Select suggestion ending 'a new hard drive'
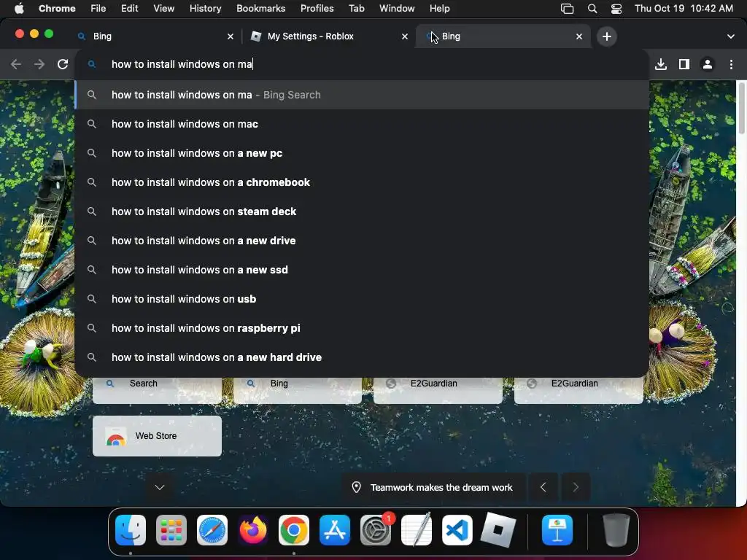 tap(362, 357)
